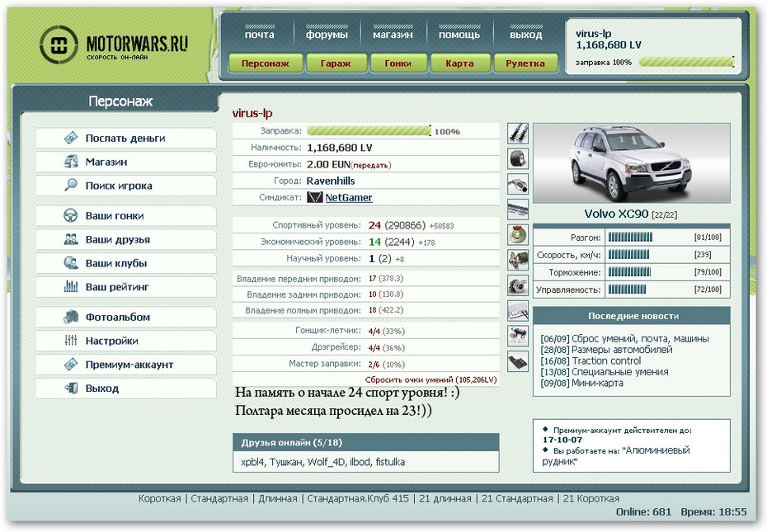
Task: Open помощь in the top navigation
Action: 459,35
